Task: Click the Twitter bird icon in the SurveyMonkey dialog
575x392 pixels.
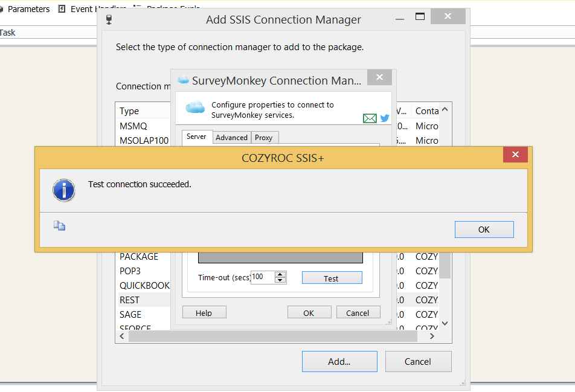Action: point(385,118)
